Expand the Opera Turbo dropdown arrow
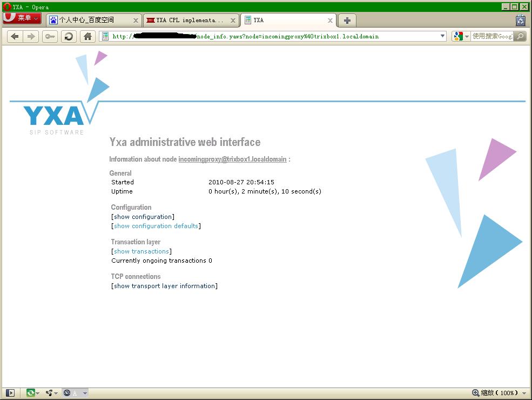Image resolution: width=532 pixels, height=400 pixels. pos(85,393)
